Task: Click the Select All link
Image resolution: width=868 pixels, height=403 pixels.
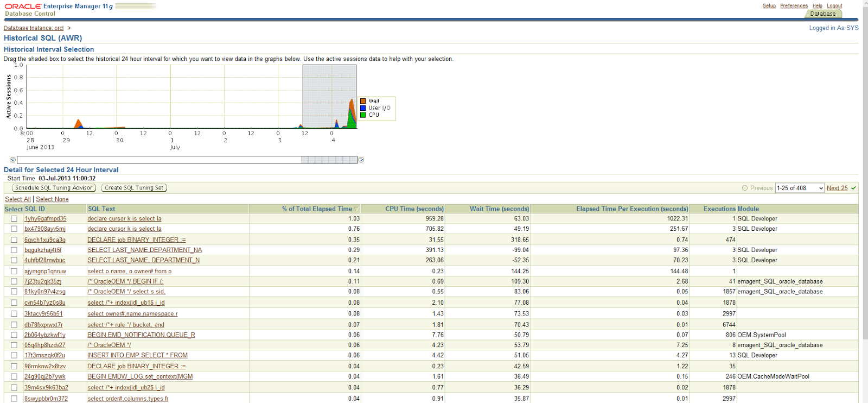Action: click(x=18, y=199)
